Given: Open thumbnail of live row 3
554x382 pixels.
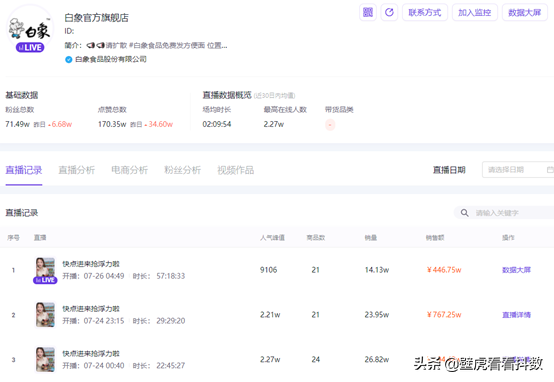Looking at the screenshot, I should pos(45,359).
